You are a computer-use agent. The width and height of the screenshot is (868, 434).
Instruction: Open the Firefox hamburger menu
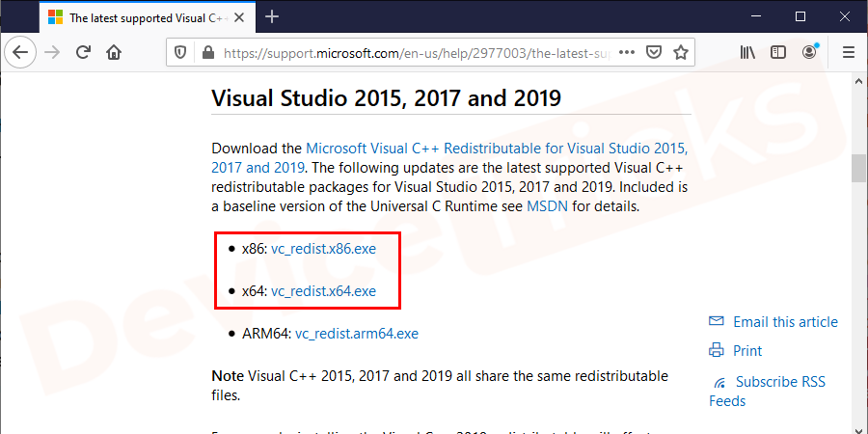tap(848, 53)
